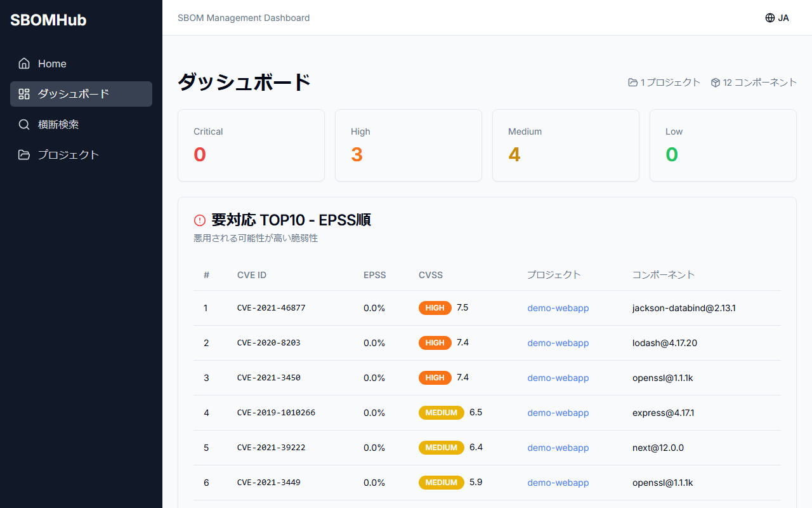Click the CVSS score 6.5 value
812x508 pixels.
coord(476,412)
